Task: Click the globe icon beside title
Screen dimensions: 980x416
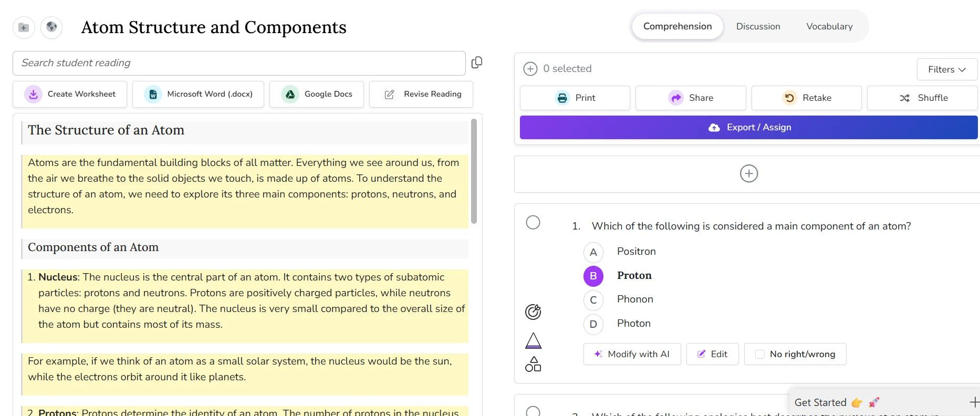Action: point(51,27)
